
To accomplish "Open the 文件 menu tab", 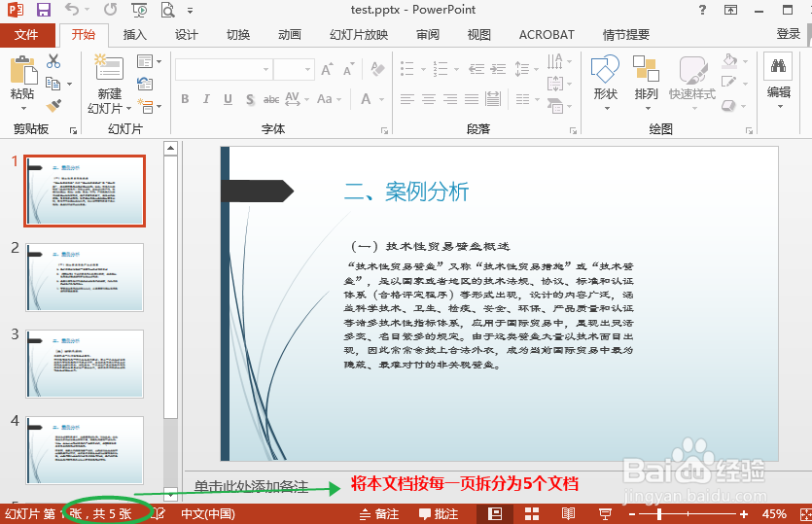I will pyautogui.click(x=26, y=35).
